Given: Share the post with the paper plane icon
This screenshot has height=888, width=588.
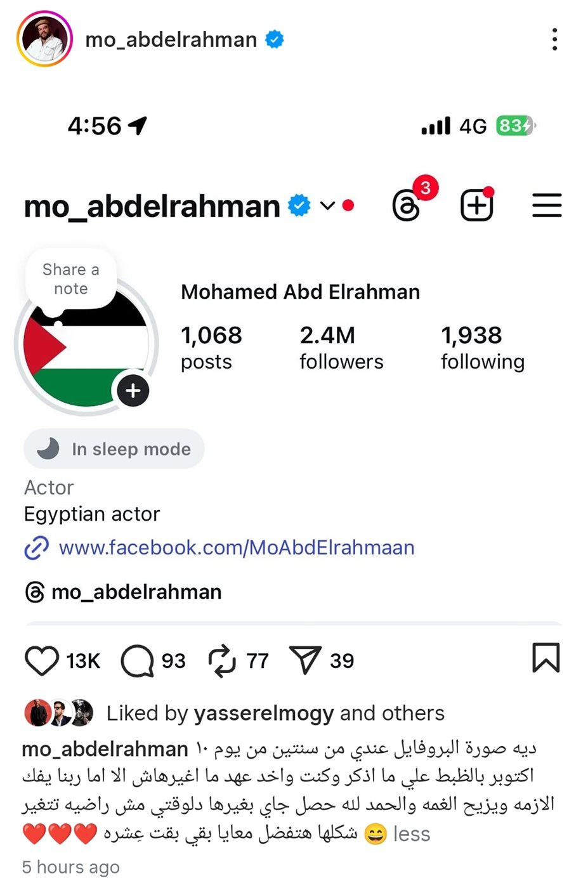Looking at the screenshot, I should [305, 660].
